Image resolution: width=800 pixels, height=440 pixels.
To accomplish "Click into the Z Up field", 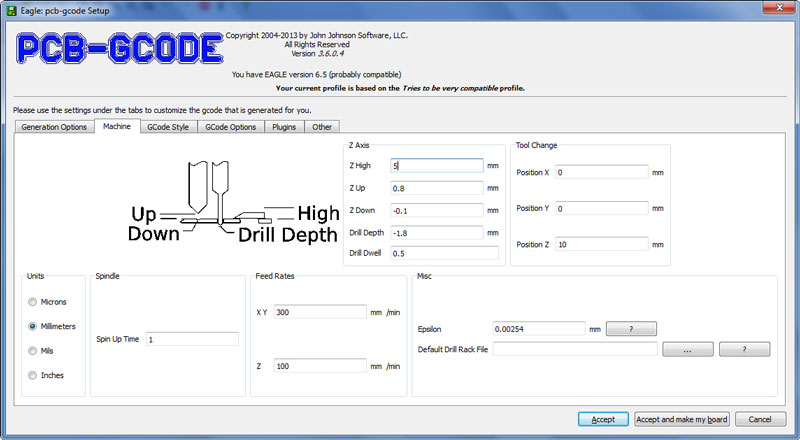I will 437,188.
